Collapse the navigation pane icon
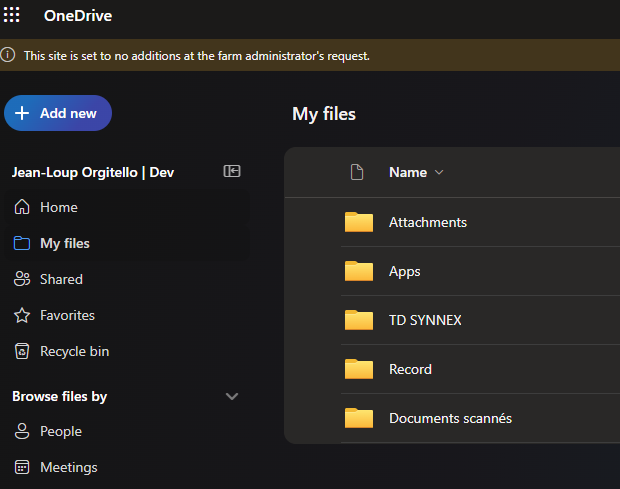 [232, 171]
